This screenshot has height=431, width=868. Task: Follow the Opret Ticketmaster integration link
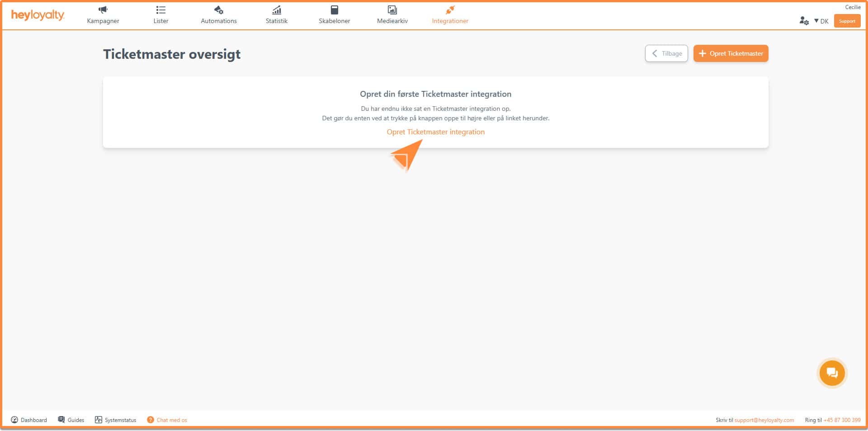435,132
